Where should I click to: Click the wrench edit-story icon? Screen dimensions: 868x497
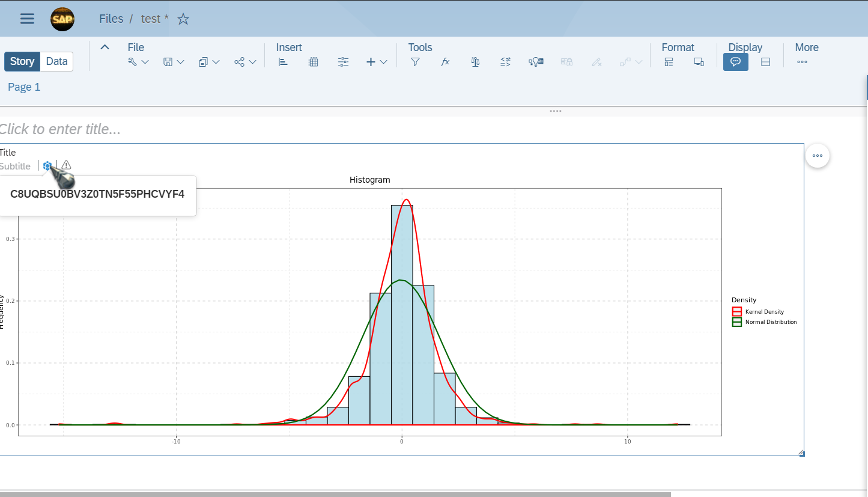click(133, 61)
